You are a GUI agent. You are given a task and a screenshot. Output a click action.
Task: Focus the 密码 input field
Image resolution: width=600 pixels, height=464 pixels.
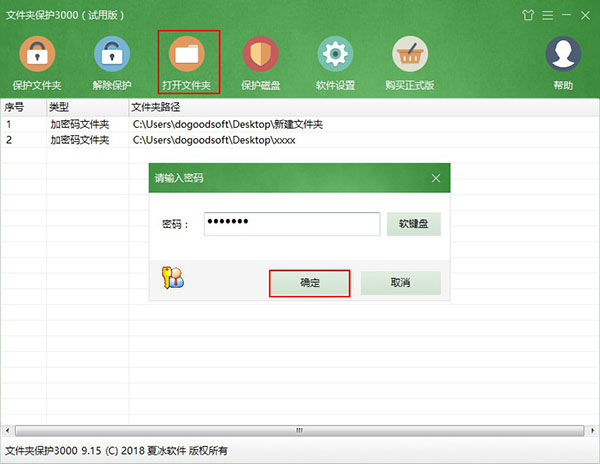(292, 224)
